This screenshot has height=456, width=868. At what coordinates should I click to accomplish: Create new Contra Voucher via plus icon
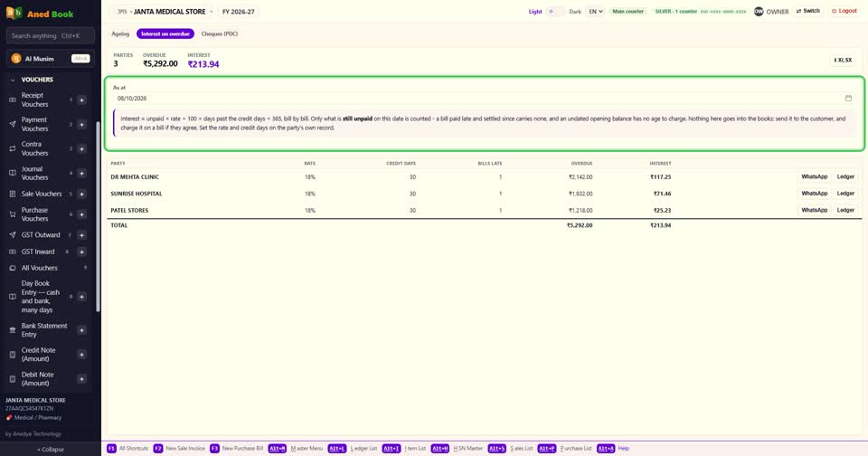(x=81, y=148)
